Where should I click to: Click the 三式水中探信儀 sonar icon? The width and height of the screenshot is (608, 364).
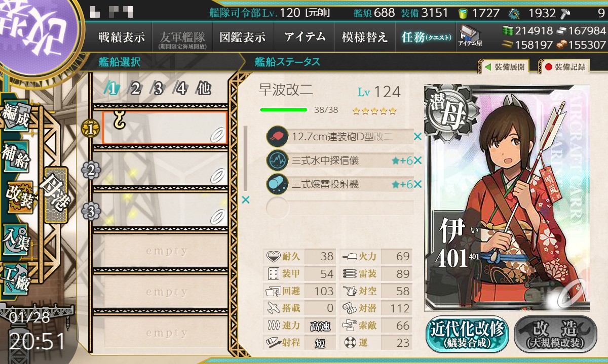click(x=277, y=160)
